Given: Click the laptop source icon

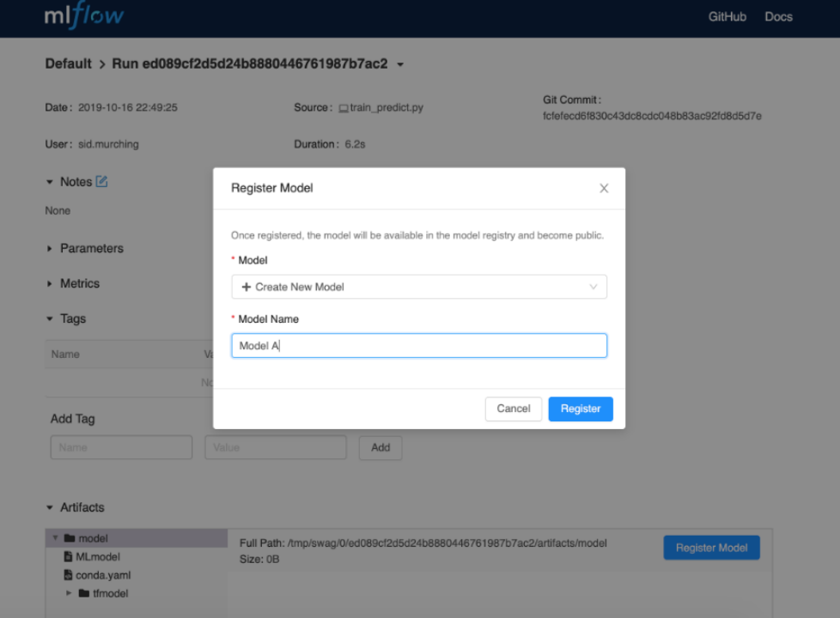Looking at the screenshot, I should point(344,108).
